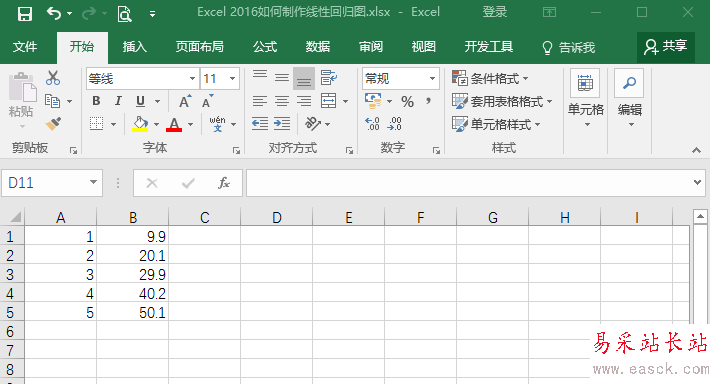Undo the last action

[54, 14]
